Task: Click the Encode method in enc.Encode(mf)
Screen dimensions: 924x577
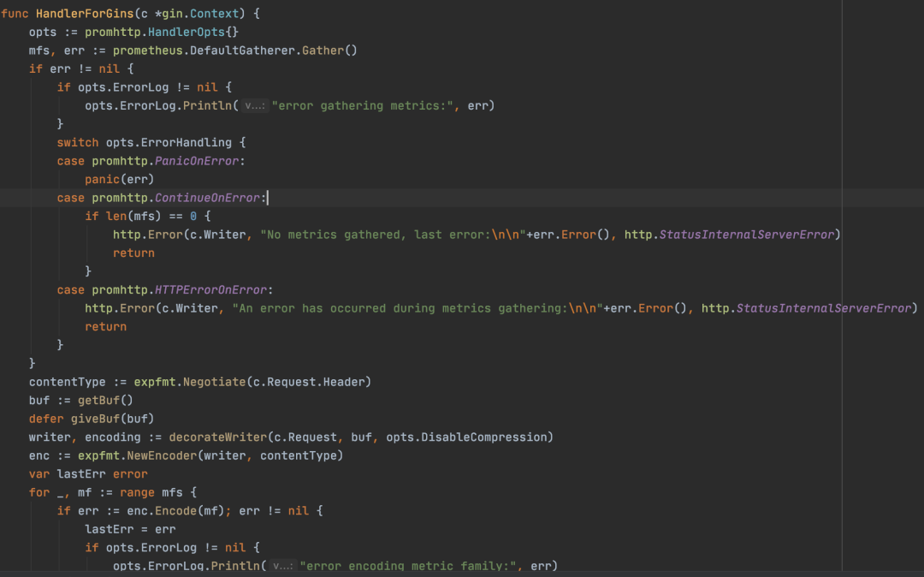Action: [x=175, y=511]
